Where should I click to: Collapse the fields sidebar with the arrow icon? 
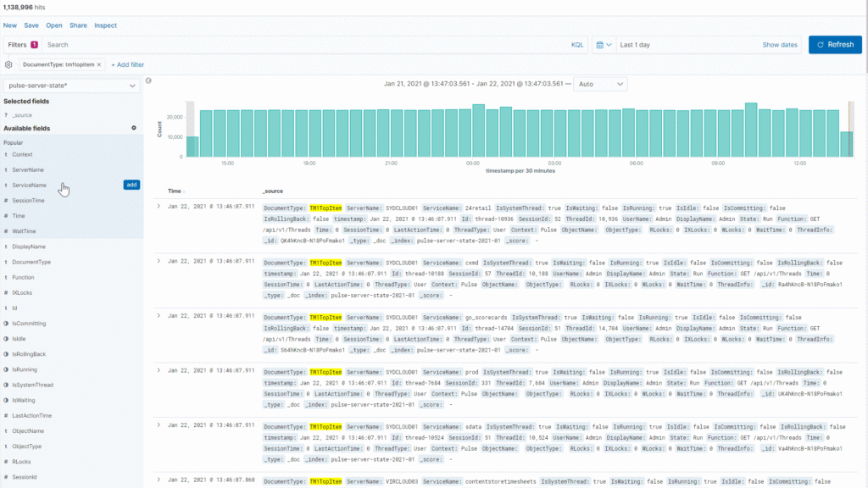pyautogui.click(x=148, y=81)
